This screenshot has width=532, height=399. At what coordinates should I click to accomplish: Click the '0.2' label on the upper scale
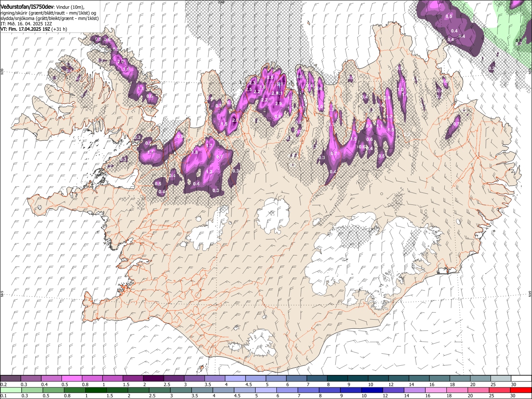pos(3,384)
